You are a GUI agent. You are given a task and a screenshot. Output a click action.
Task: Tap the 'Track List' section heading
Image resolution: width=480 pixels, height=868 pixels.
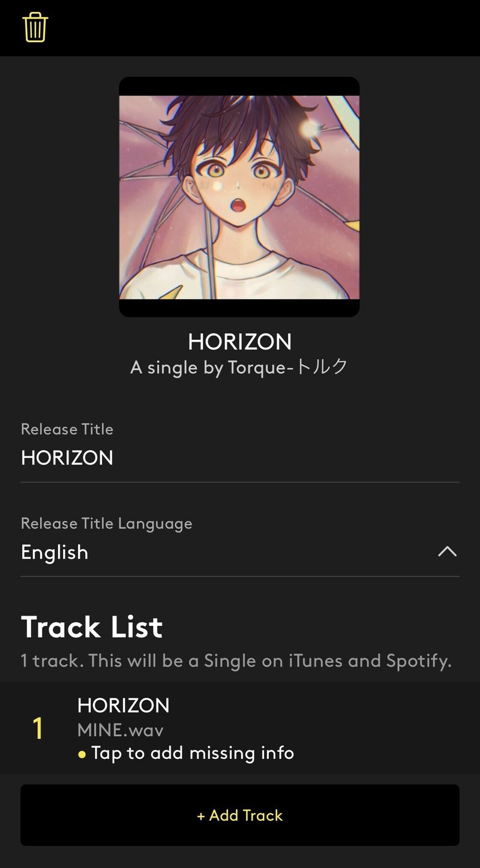(x=92, y=627)
